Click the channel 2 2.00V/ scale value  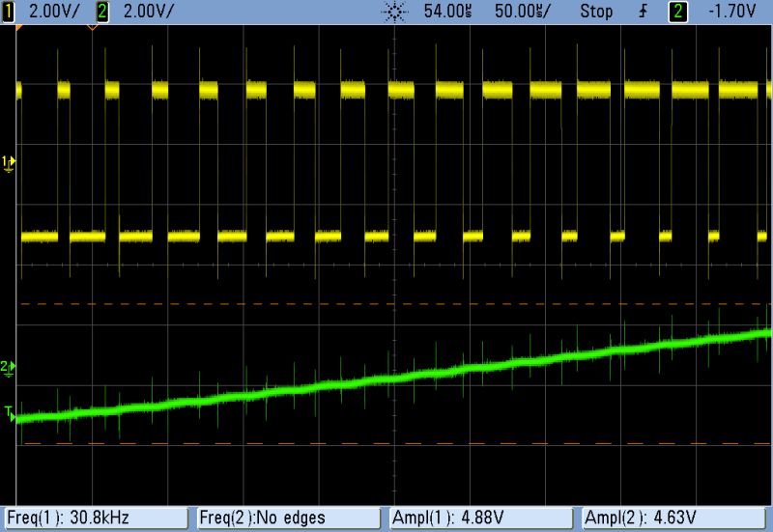(x=149, y=12)
